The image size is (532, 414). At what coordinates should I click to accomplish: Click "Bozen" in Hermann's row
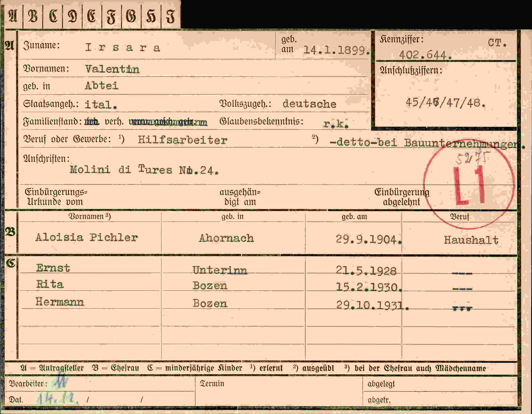(x=210, y=303)
